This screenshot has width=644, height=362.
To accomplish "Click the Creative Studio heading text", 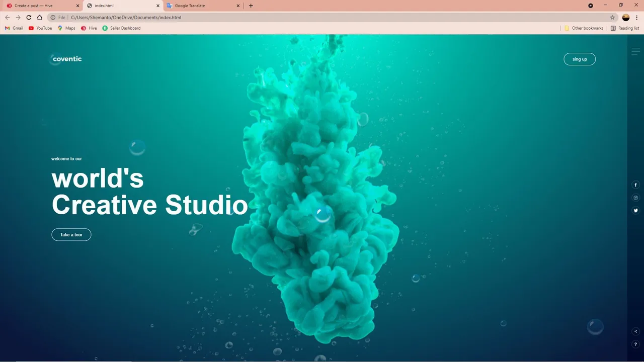I will click(x=149, y=205).
